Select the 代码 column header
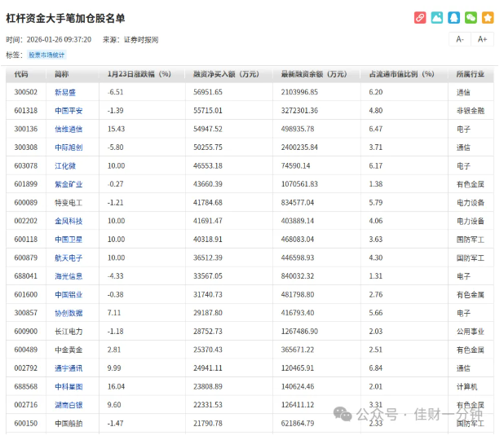Image resolution: width=504 pixels, height=440 pixels. (x=21, y=74)
